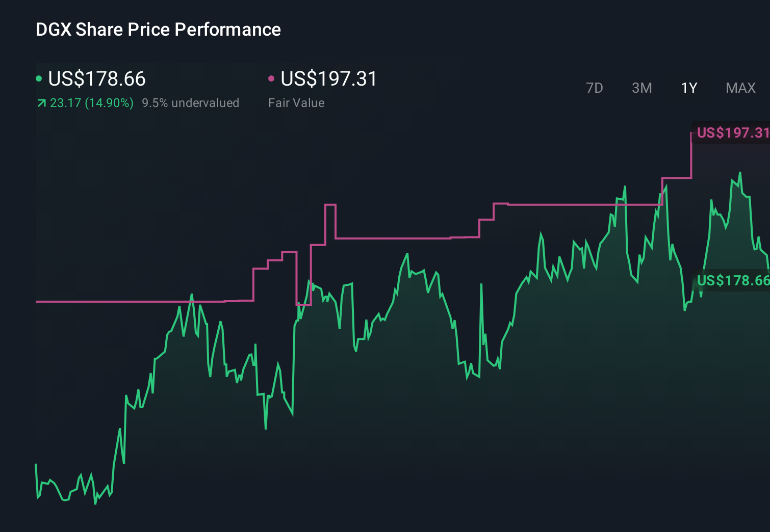This screenshot has height=532, width=770.
Task: Click the green share price legend dot
Action: (x=39, y=78)
